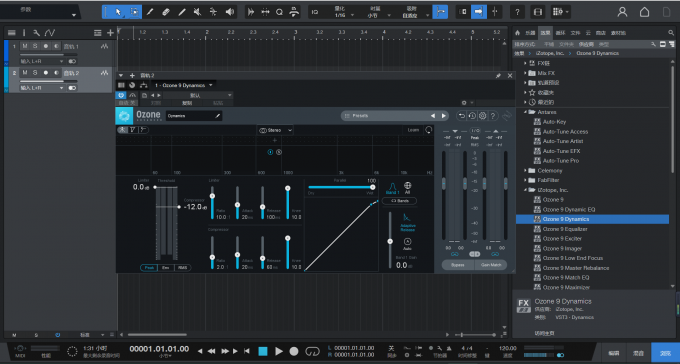The height and width of the screenshot is (364, 680).
Task: Expand the Celemony folder
Action: (x=525, y=171)
